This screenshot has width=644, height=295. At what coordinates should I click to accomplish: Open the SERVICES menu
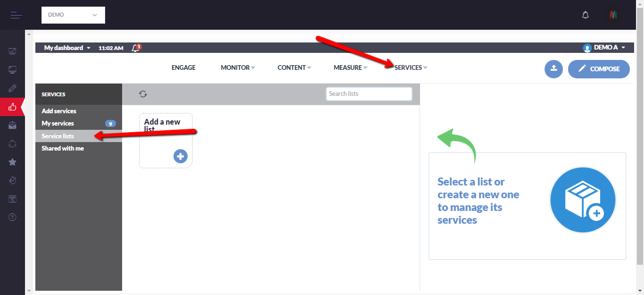(411, 67)
